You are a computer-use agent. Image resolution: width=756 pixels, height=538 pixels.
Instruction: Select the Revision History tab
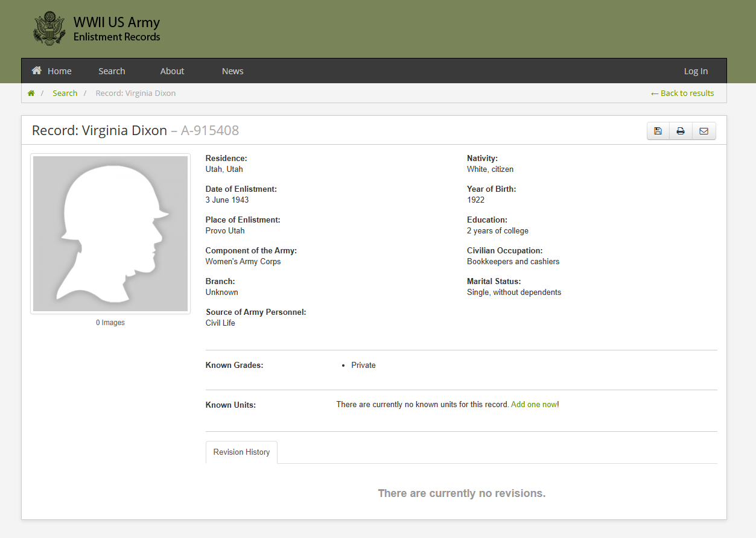coord(241,452)
